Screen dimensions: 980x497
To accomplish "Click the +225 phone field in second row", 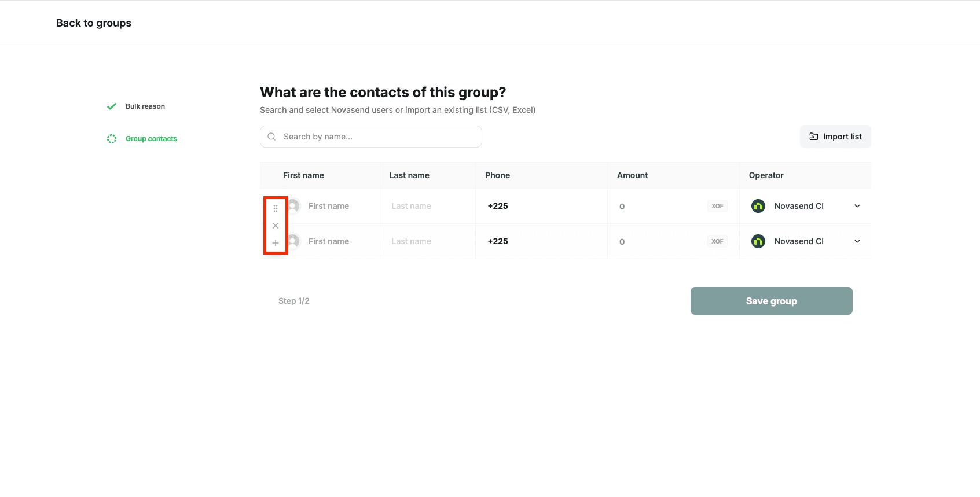I will (541, 241).
